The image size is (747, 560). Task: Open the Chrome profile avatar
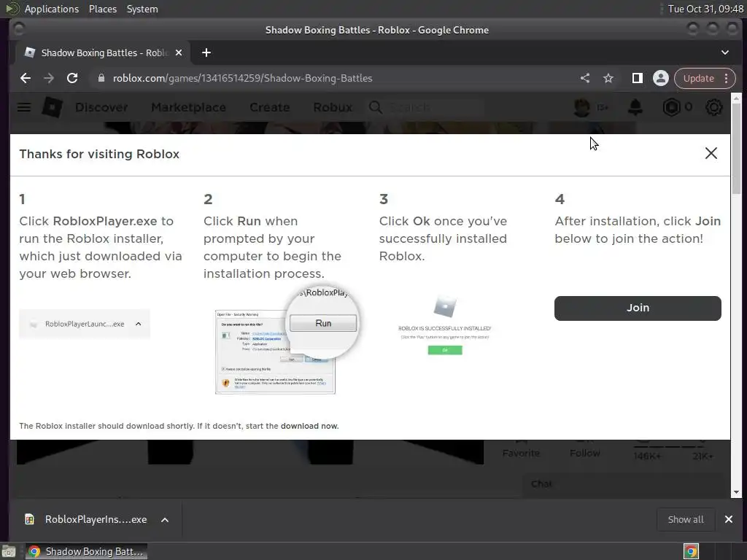(661, 78)
